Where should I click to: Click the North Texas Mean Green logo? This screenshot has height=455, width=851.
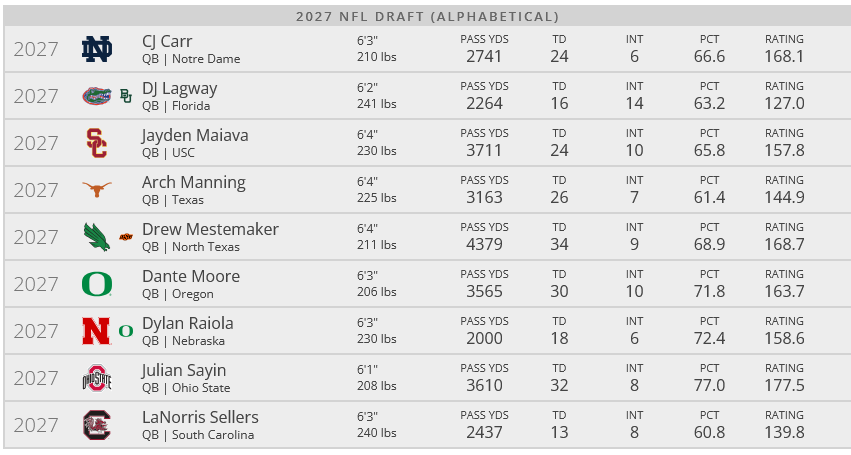[97, 237]
